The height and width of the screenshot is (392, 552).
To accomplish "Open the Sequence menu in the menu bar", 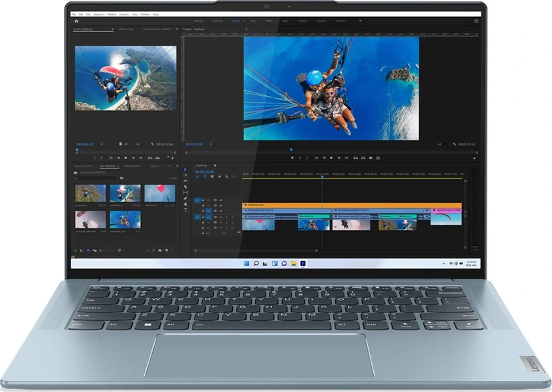I will [x=100, y=14].
